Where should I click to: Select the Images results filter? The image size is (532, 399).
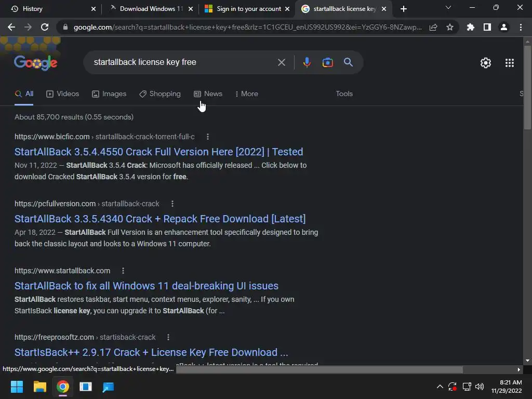tap(109, 94)
